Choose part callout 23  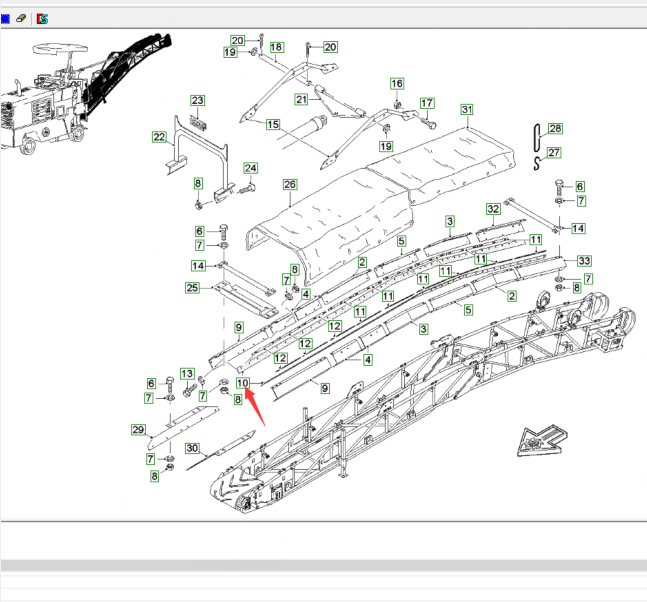[x=198, y=101]
